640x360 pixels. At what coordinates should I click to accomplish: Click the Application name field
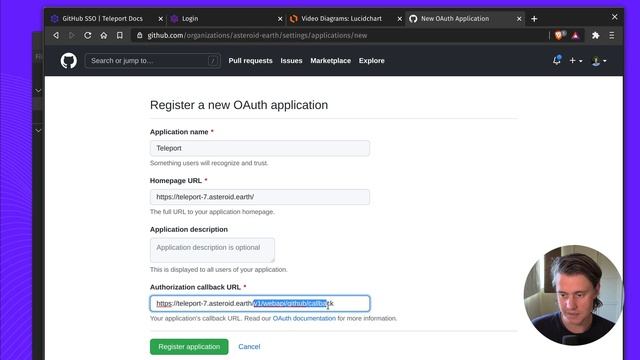point(260,148)
